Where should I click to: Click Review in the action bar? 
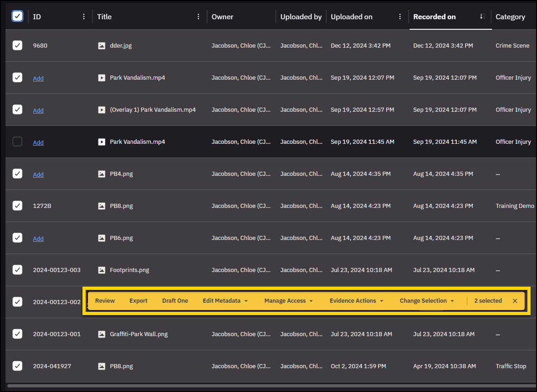tap(105, 301)
